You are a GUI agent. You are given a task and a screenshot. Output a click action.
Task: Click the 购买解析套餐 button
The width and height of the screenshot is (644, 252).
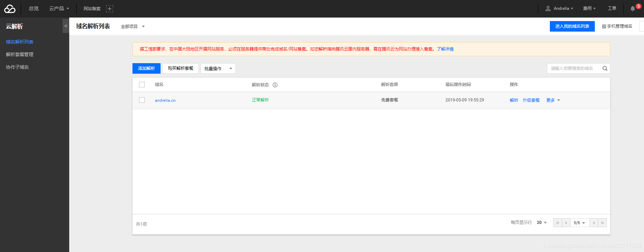click(x=181, y=68)
